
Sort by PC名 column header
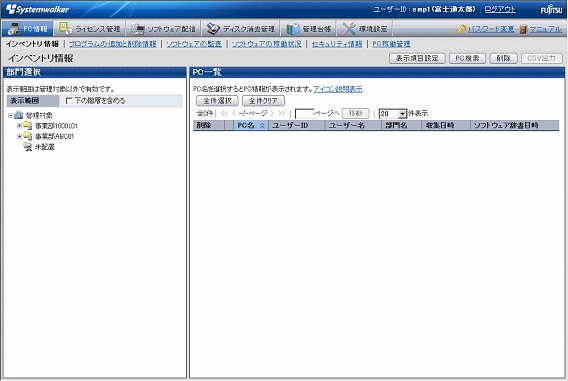pyautogui.click(x=251, y=125)
